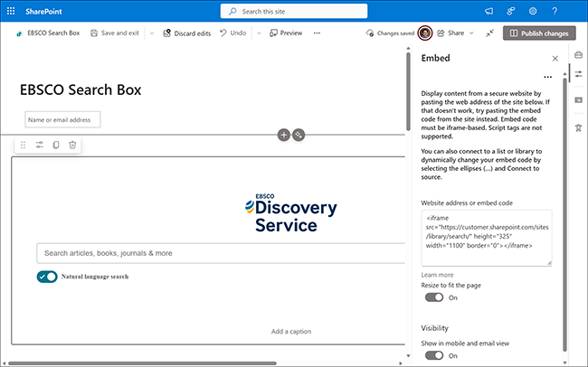Click the EBSCO Search Box page heading
The width and height of the screenshot is (588, 367).
tap(81, 90)
